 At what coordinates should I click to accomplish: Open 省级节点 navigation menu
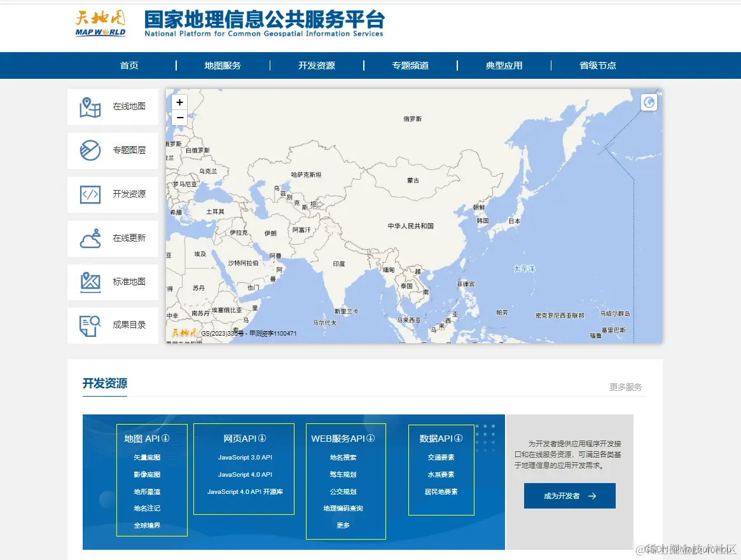click(x=598, y=65)
